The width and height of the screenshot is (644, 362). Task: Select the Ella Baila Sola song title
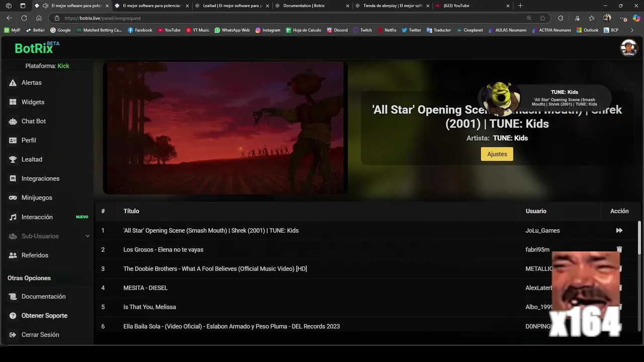tap(231, 326)
